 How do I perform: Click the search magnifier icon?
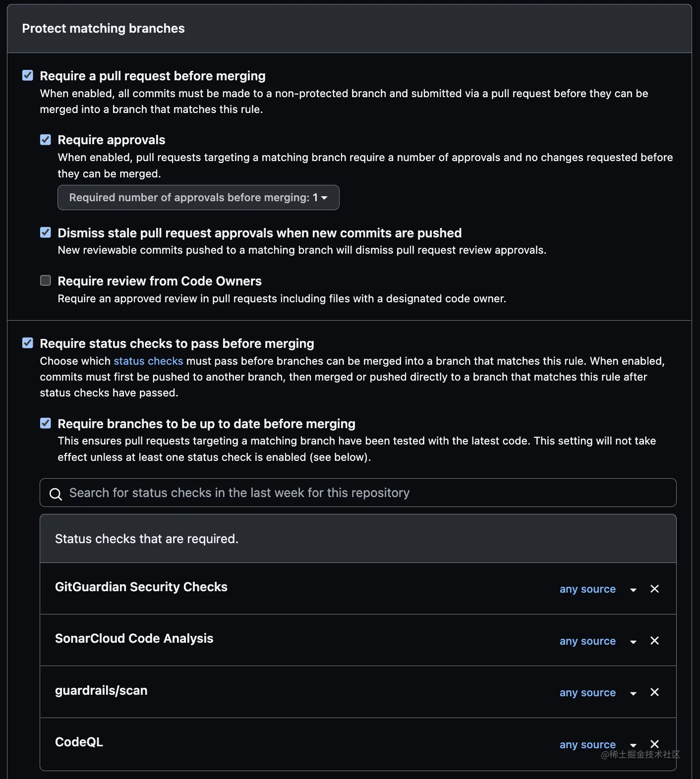coord(56,494)
